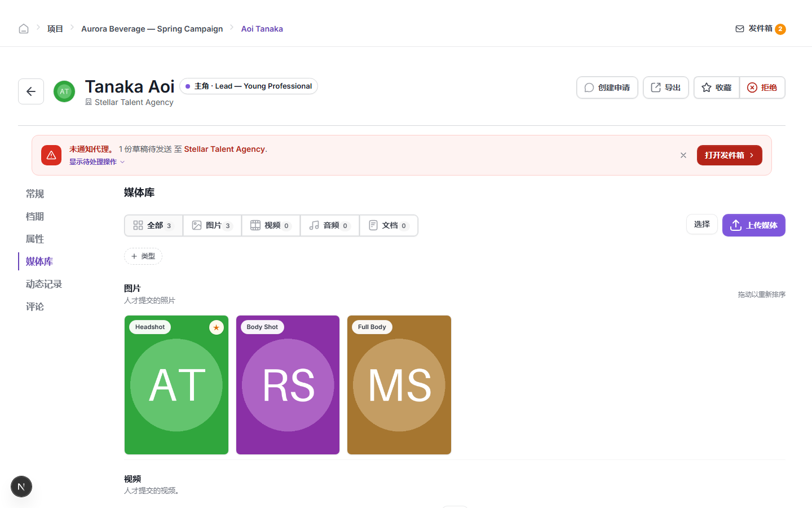Expand 显示待处理操作 in the alert
Screen dimensions: 812x508
[97, 162]
